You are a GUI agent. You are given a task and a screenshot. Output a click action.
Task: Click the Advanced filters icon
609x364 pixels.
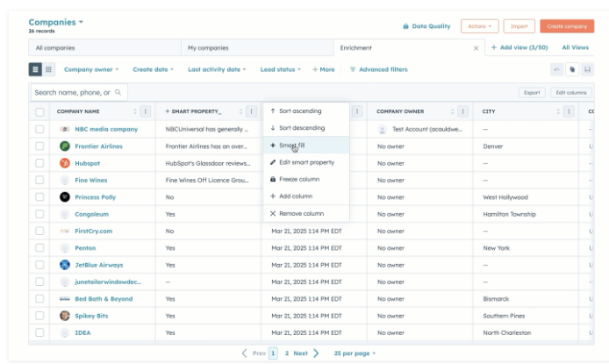353,69
